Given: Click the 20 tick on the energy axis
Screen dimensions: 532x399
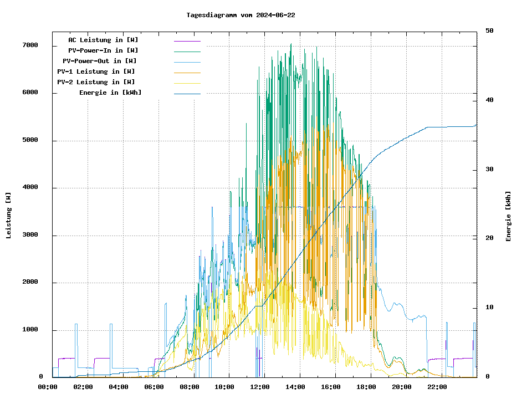Looking at the screenshot, I should coord(489,238).
